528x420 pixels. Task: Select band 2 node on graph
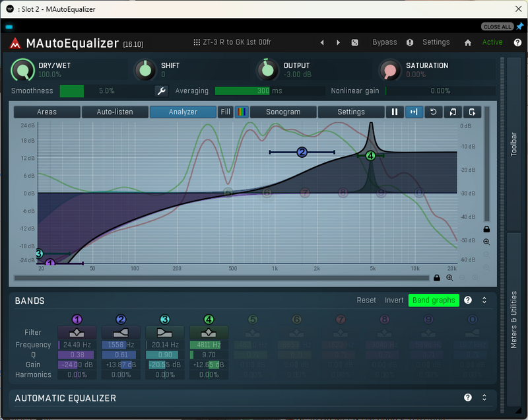coord(302,153)
